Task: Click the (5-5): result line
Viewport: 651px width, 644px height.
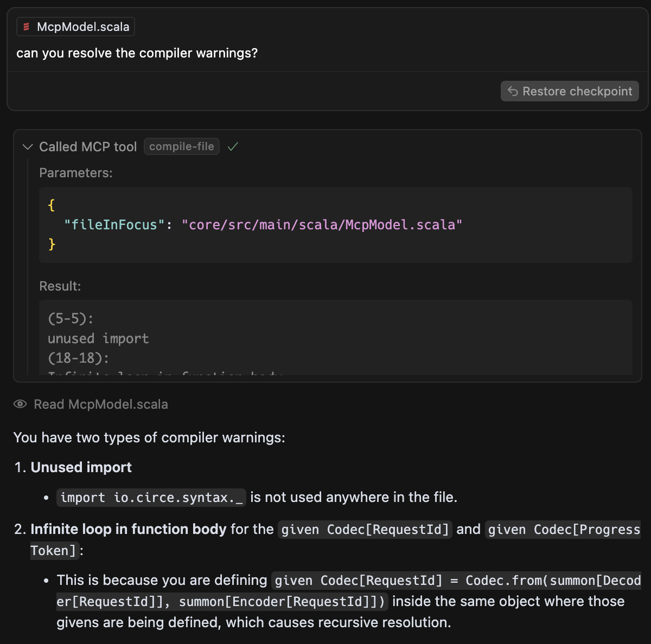Action: coord(71,319)
